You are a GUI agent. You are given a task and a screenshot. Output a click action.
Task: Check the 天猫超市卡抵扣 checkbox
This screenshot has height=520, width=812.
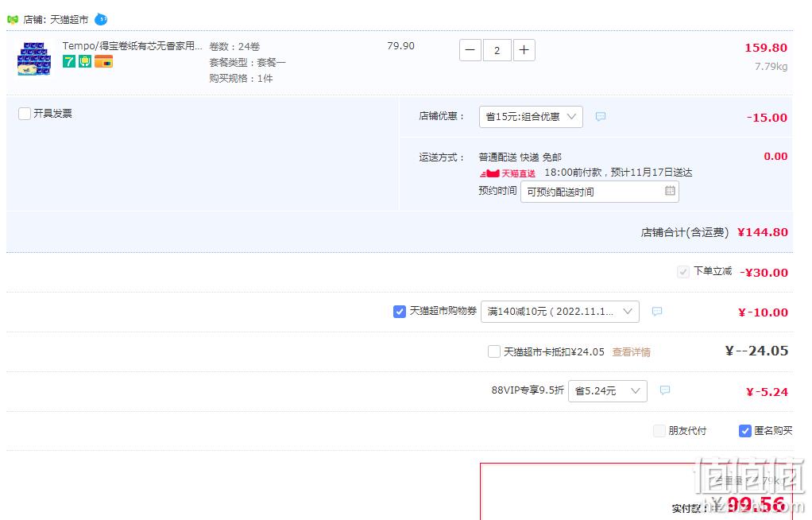[494, 351]
